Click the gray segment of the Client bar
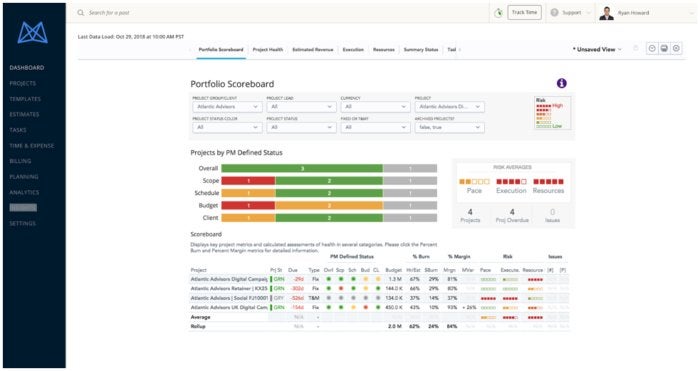 pyautogui.click(x=410, y=218)
